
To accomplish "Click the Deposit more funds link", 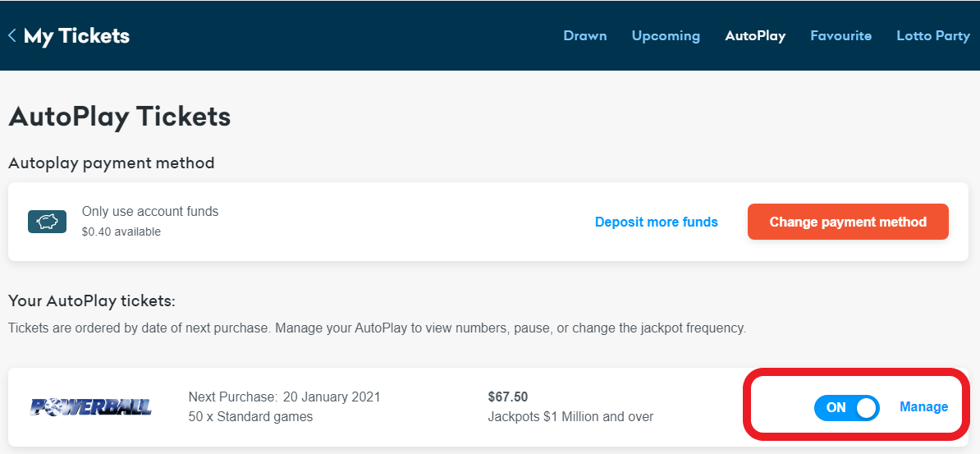I will coord(657,222).
